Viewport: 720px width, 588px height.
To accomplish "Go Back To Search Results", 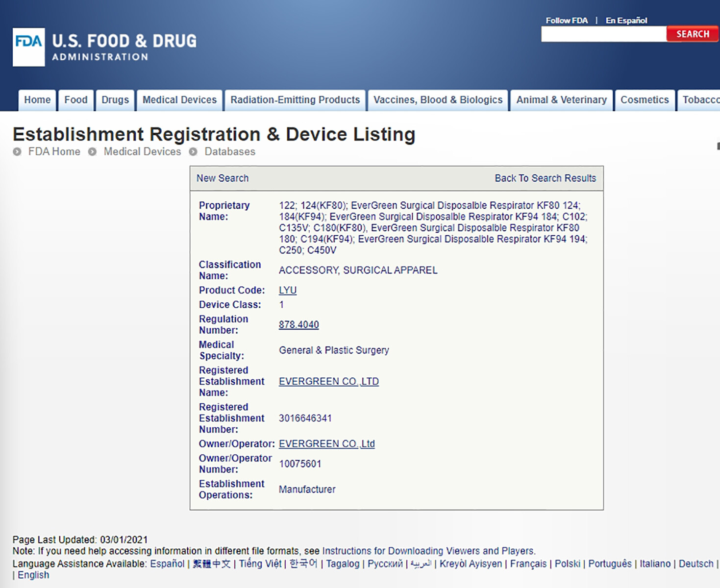I will click(x=546, y=178).
